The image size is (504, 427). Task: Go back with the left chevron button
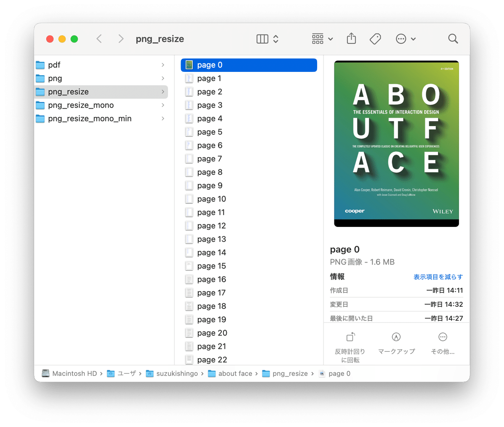99,39
